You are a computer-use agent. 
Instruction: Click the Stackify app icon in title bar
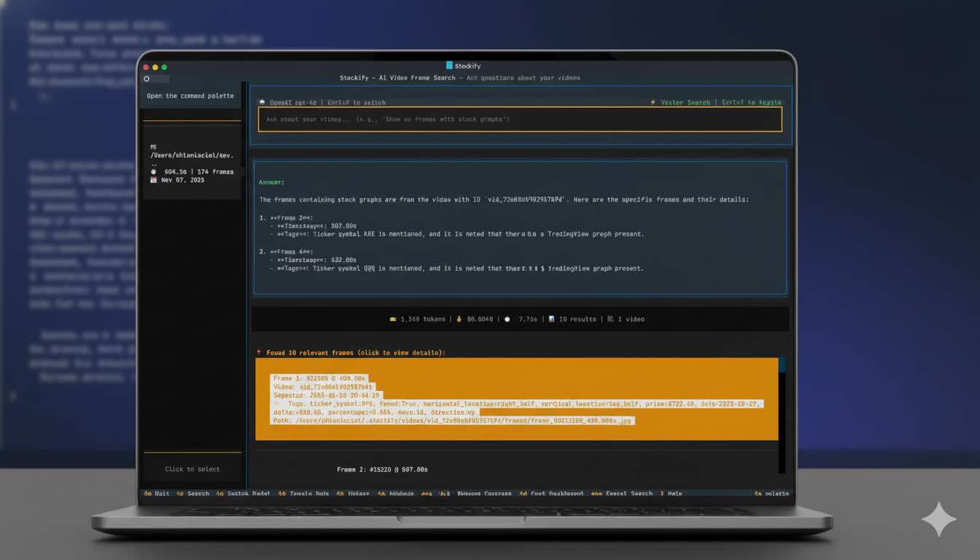(x=449, y=66)
